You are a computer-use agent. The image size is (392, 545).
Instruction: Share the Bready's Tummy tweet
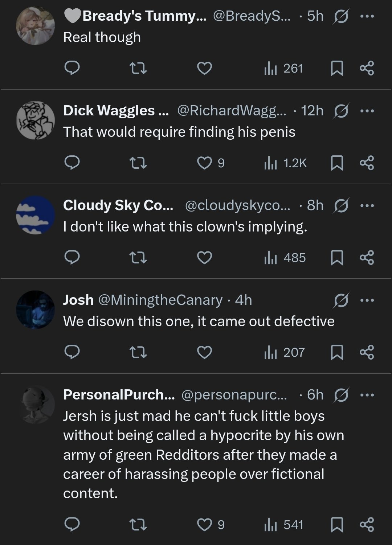point(367,68)
